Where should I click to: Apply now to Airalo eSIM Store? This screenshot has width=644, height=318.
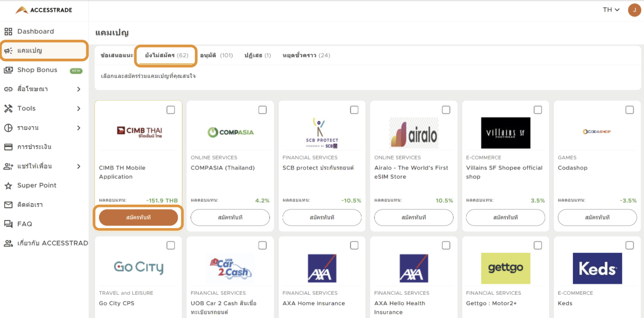(x=414, y=217)
